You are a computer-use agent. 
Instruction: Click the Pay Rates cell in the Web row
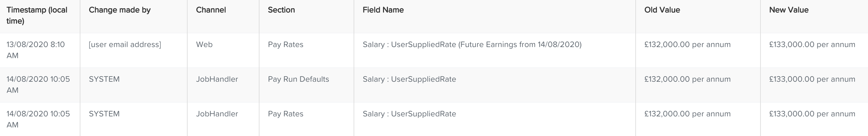point(285,44)
